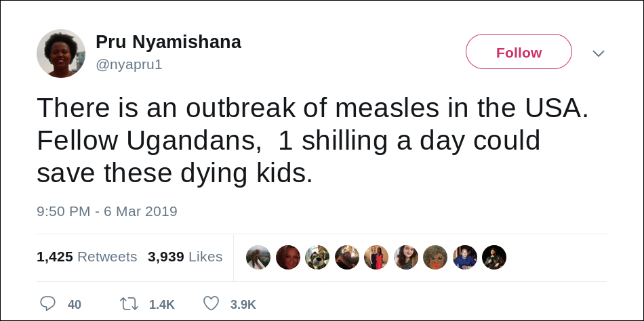Open the Pru Nyamishana display name link

pyautogui.click(x=168, y=42)
